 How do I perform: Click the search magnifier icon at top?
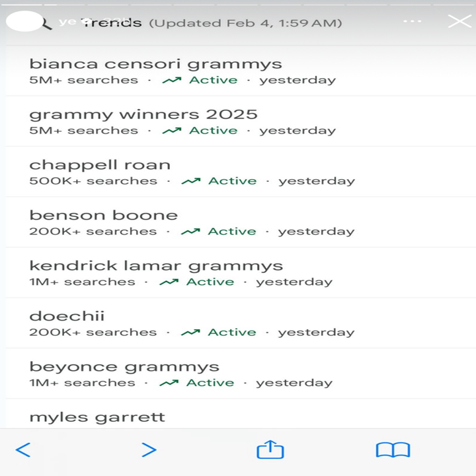46,24
